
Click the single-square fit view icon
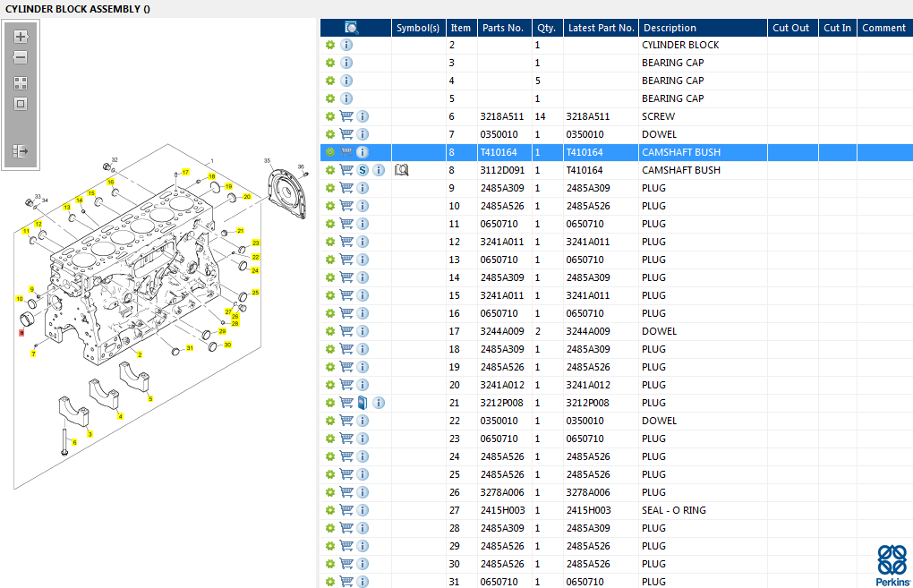tap(21, 104)
